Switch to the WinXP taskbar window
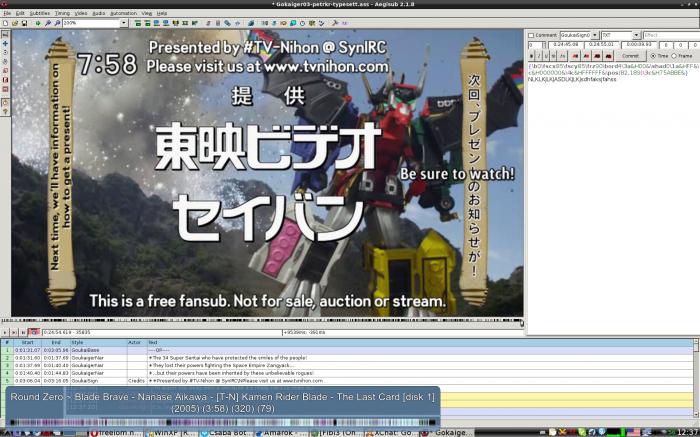700x437 pixels. coord(172,433)
